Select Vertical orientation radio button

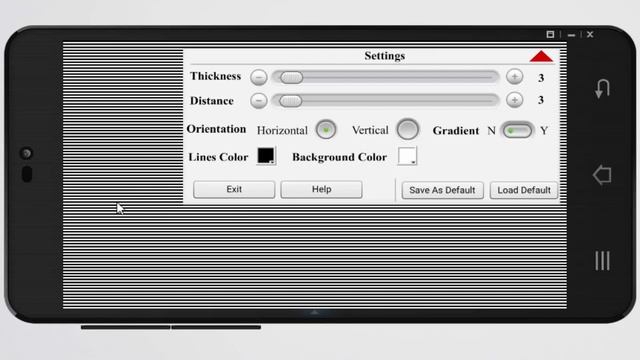coord(407,130)
